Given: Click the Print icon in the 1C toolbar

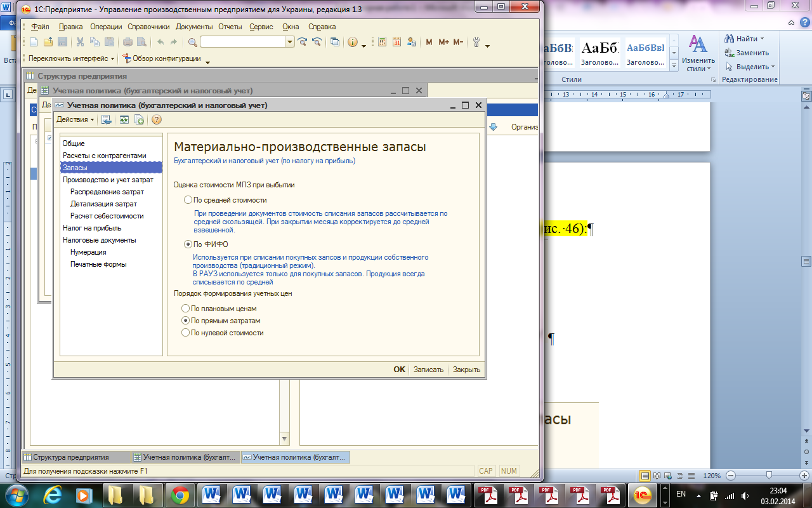Looking at the screenshot, I should click(128, 42).
